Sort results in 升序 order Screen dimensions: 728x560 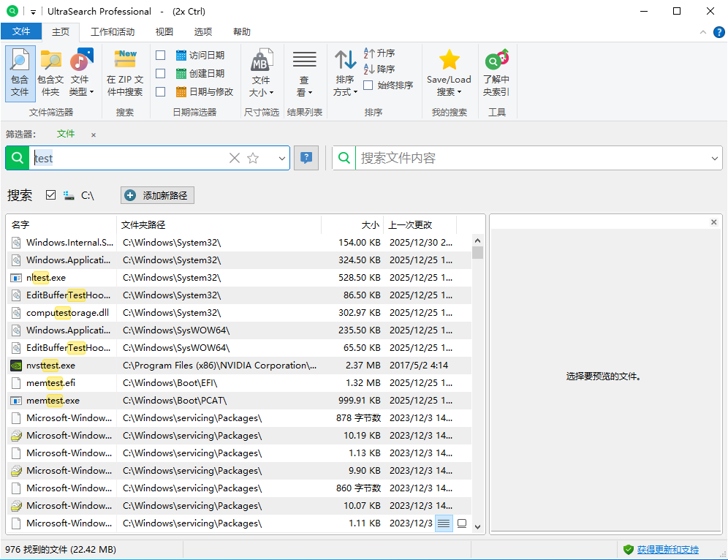(379, 53)
